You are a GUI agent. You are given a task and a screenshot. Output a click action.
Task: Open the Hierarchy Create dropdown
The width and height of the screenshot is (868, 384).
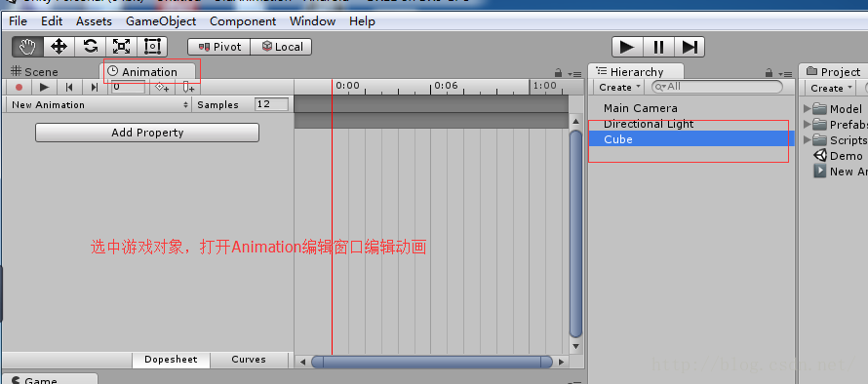[x=619, y=87]
